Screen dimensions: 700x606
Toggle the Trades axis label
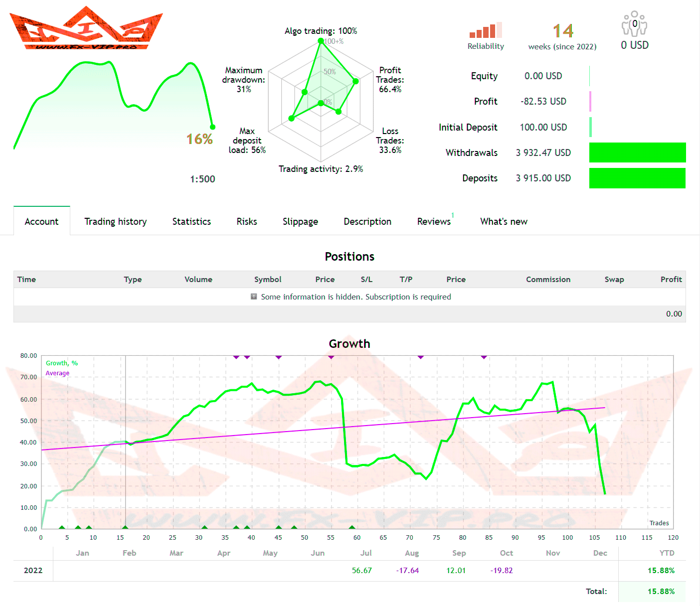[x=659, y=523]
